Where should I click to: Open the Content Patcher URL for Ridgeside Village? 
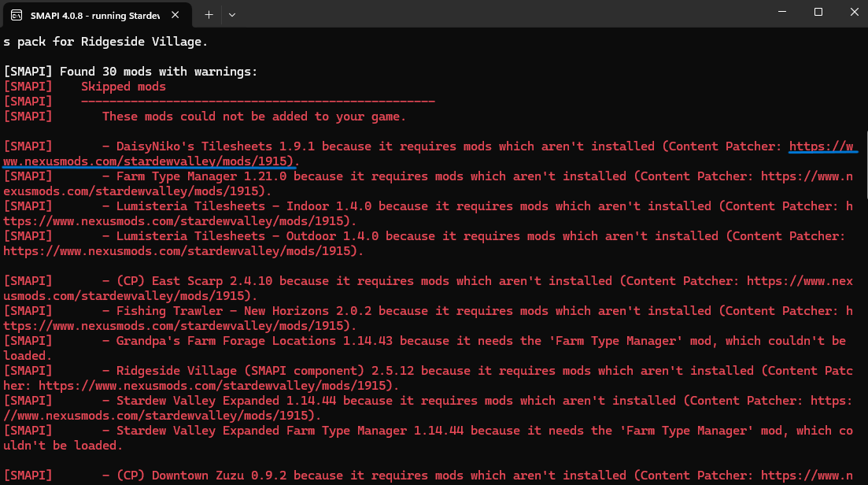point(212,386)
